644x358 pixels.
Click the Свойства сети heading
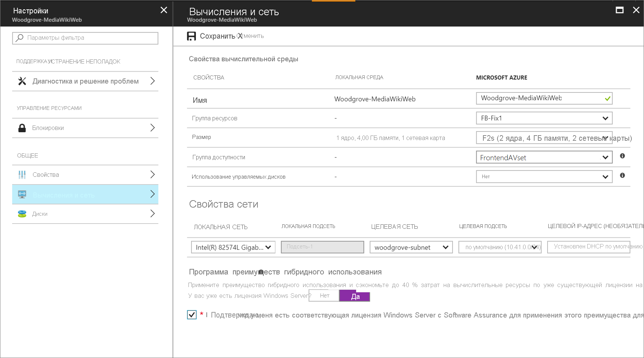pos(224,204)
